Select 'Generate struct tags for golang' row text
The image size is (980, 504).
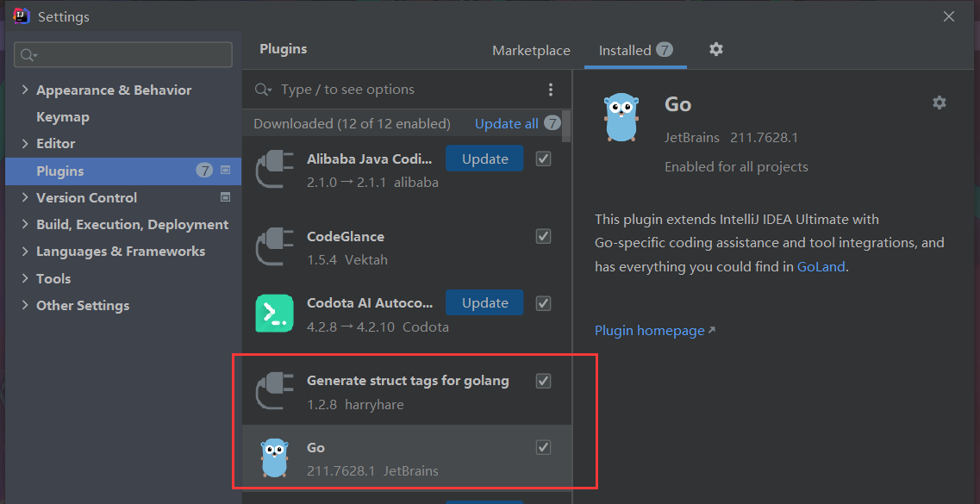pos(408,380)
